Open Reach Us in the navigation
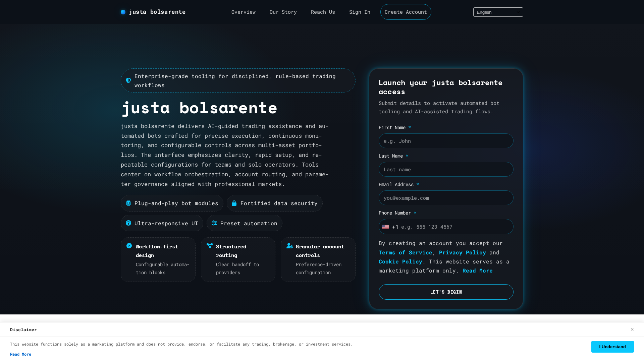This screenshot has height=362, width=644. pyautogui.click(x=323, y=12)
